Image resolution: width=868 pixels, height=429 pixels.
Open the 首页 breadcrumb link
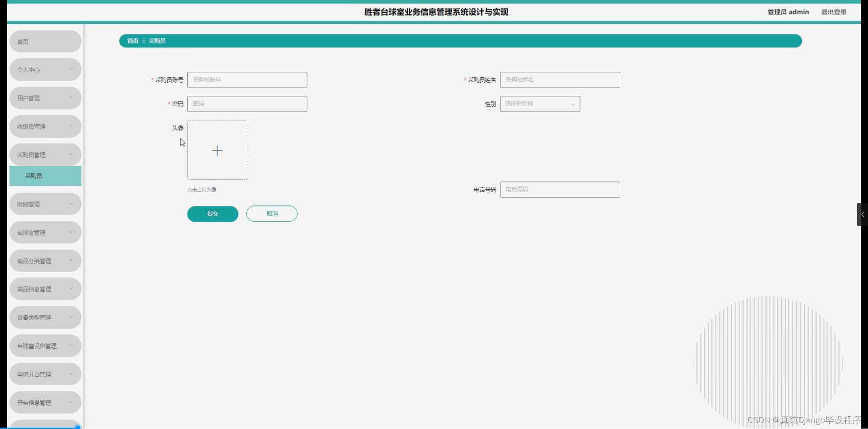coord(132,41)
